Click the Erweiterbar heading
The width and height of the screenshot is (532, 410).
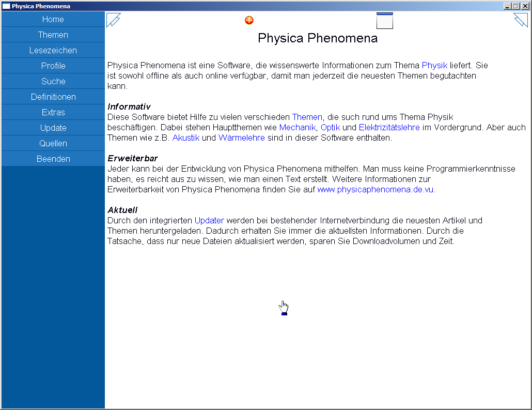click(x=133, y=158)
